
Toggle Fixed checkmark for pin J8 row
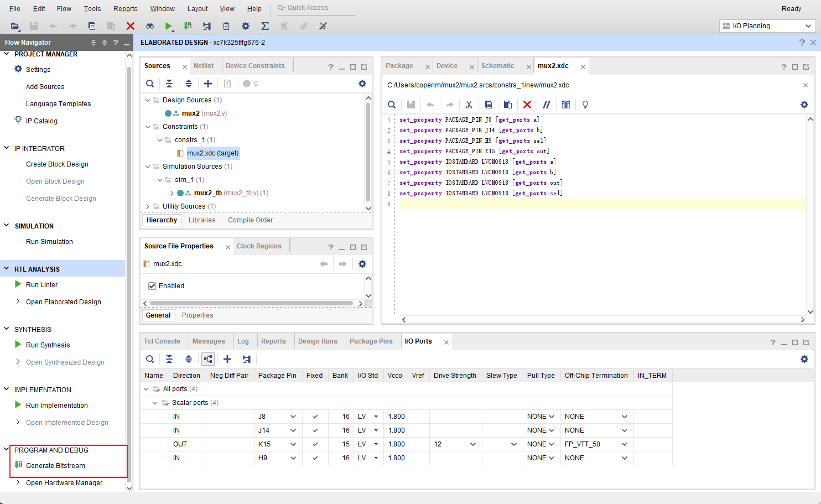tap(315, 417)
